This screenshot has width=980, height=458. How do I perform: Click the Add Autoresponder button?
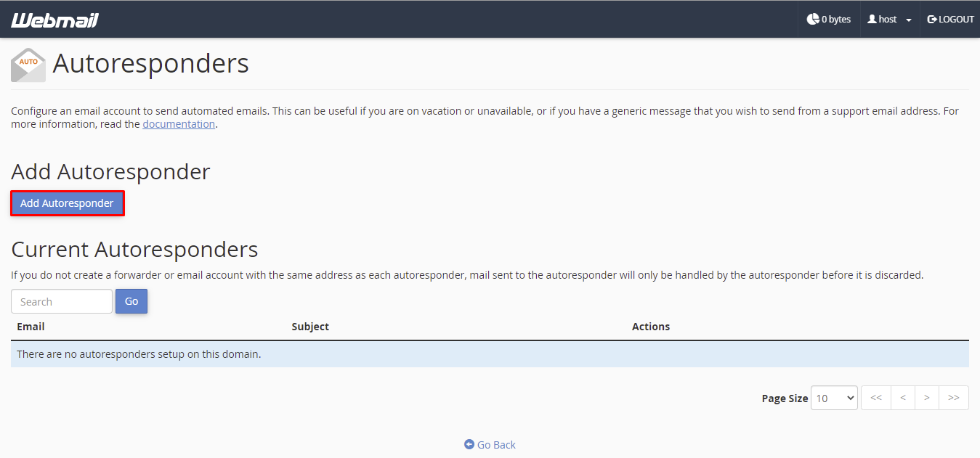click(x=67, y=203)
